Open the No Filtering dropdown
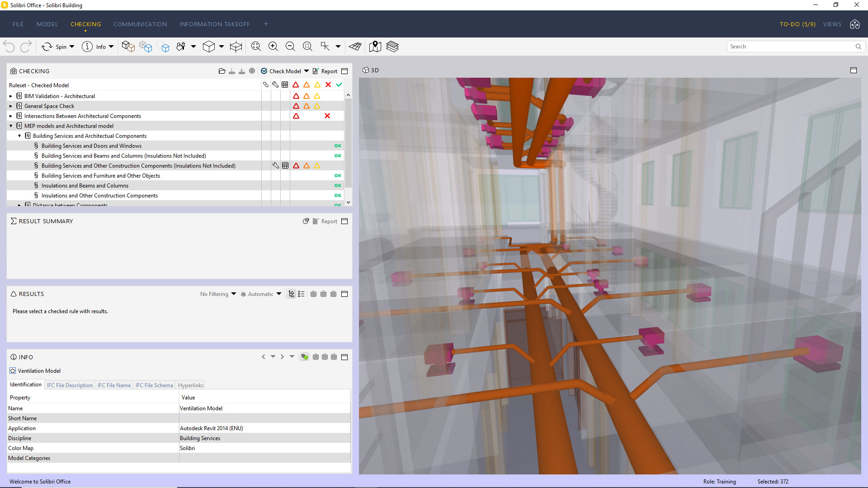The width and height of the screenshot is (868, 488). pyautogui.click(x=218, y=294)
